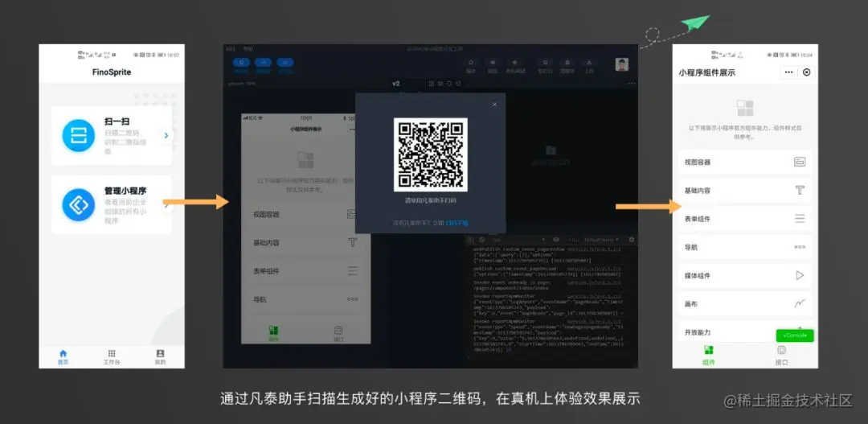Click the 上传 upload icon in IDE toolbar
This screenshot has height=424, width=868.
pos(589,64)
